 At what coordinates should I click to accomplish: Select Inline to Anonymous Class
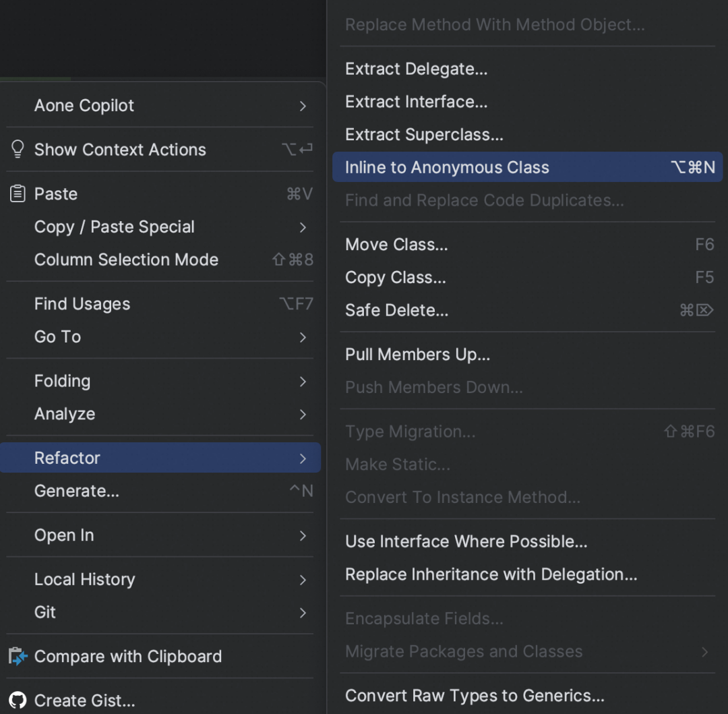(527, 167)
